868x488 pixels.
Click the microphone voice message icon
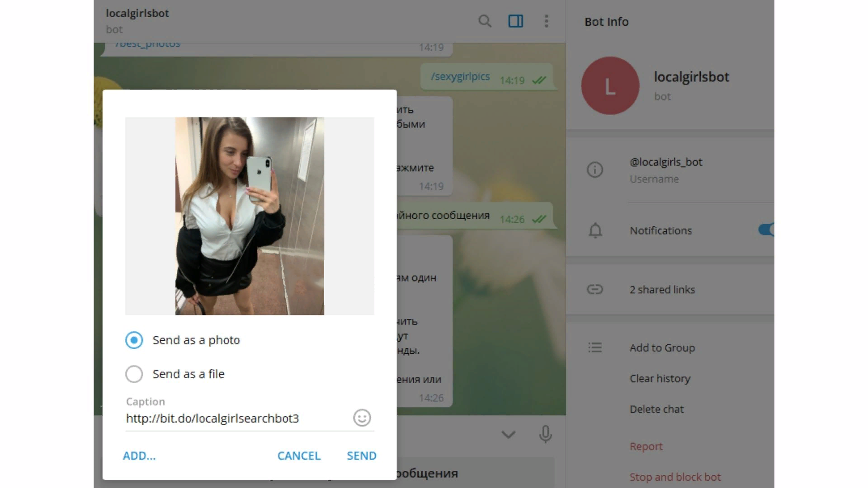tap(545, 434)
